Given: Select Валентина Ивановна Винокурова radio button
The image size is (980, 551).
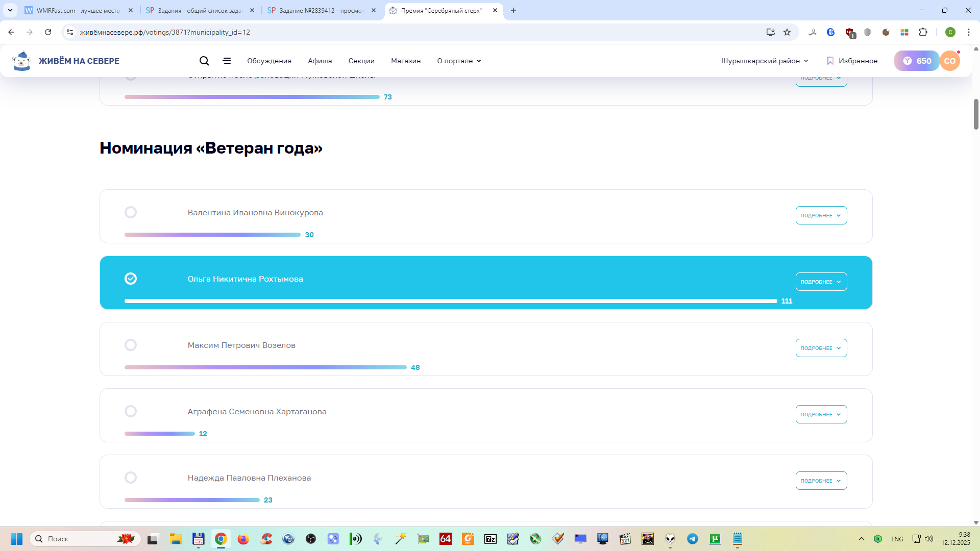Looking at the screenshot, I should click(131, 212).
